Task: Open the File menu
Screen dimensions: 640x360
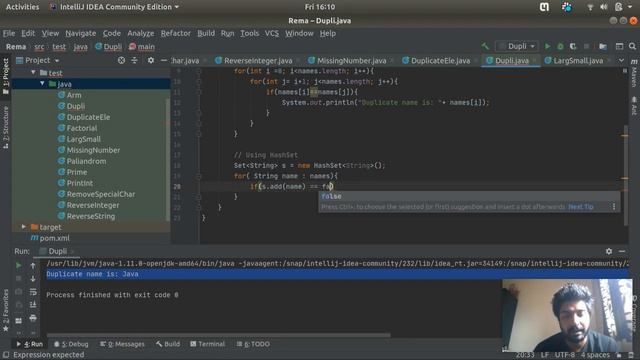Action: point(9,33)
